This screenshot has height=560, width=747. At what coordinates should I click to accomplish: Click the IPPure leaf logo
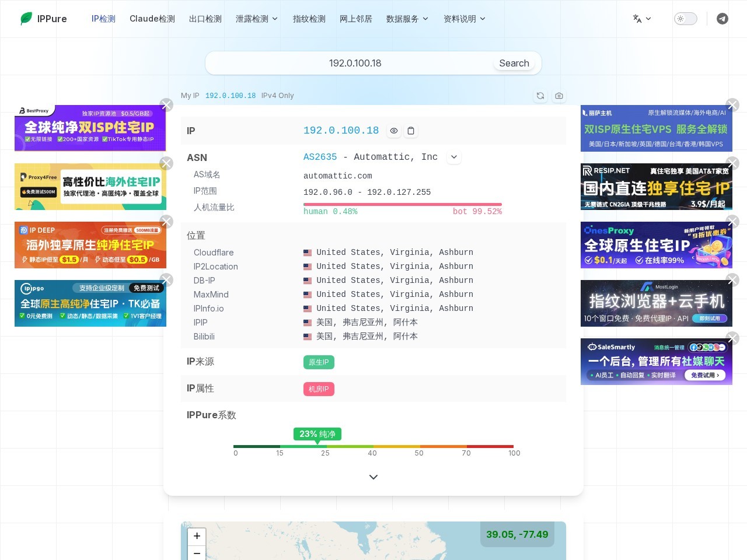click(26, 19)
